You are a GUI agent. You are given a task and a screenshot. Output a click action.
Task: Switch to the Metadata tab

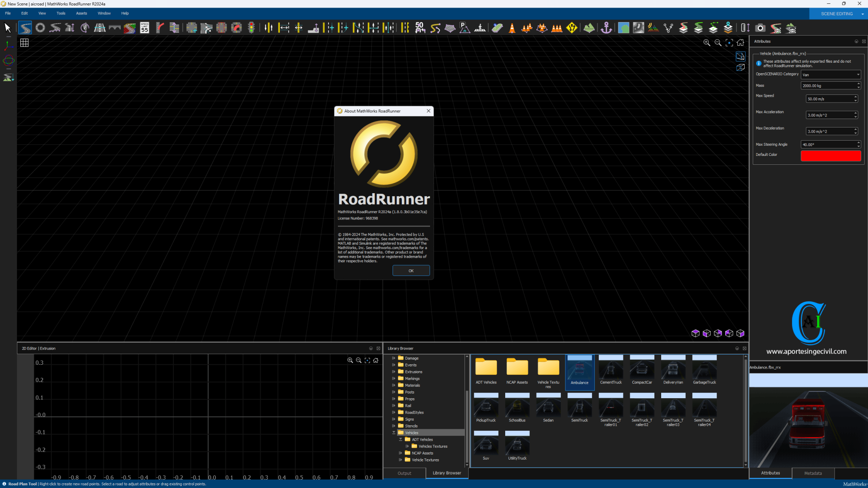[x=812, y=473]
